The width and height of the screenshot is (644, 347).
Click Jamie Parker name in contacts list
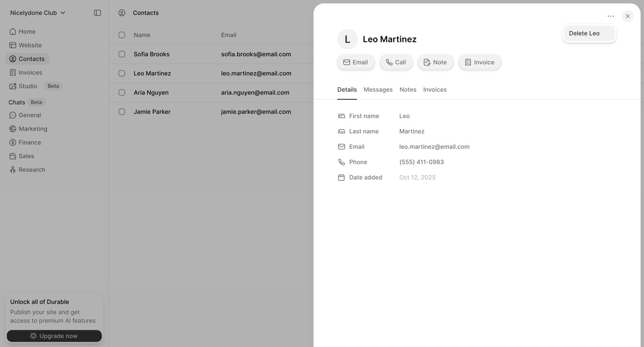(152, 112)
